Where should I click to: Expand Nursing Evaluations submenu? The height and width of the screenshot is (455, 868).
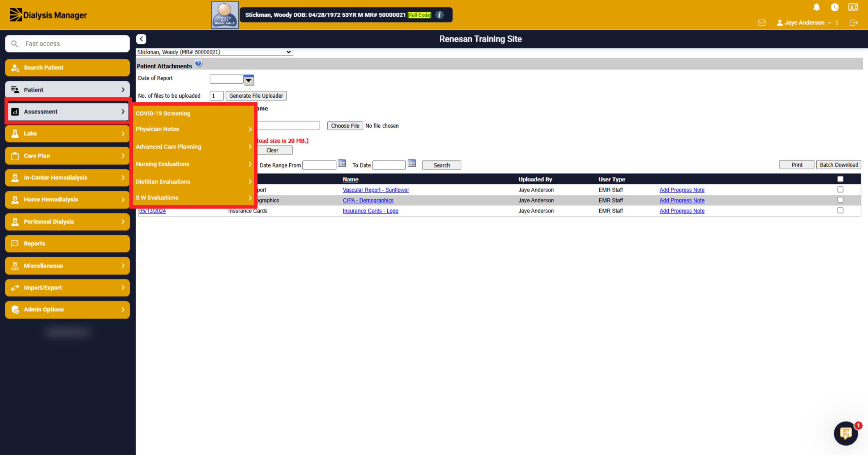click(x=193, y=164)
